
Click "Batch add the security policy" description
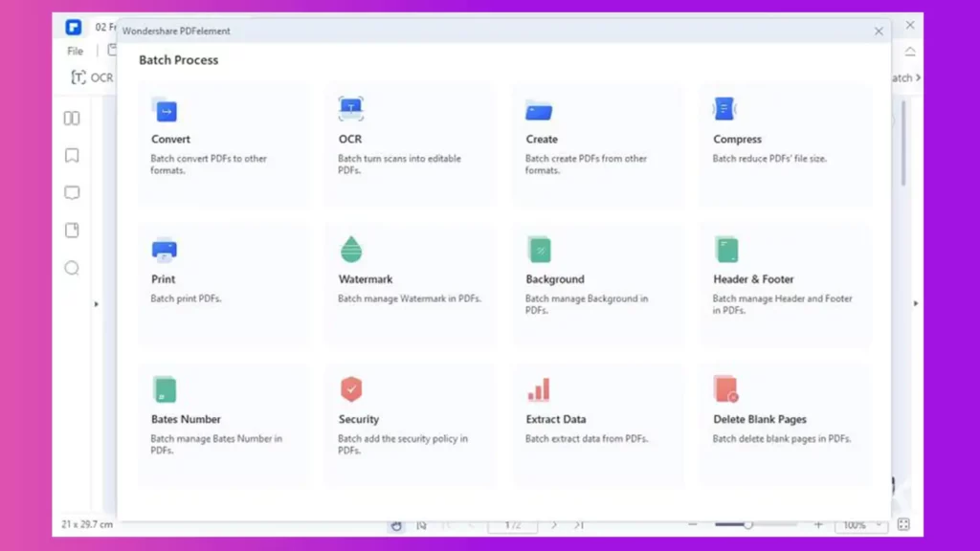pyautogui.click(x=403, y=444)
